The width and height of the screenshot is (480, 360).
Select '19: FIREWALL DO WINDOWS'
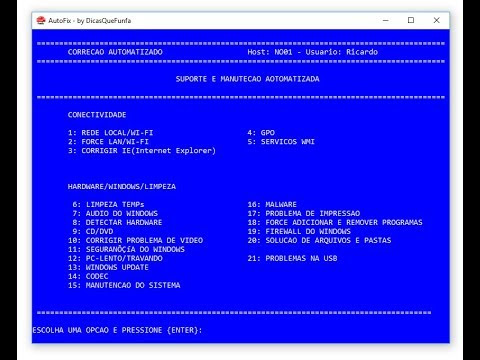(299, 232)
